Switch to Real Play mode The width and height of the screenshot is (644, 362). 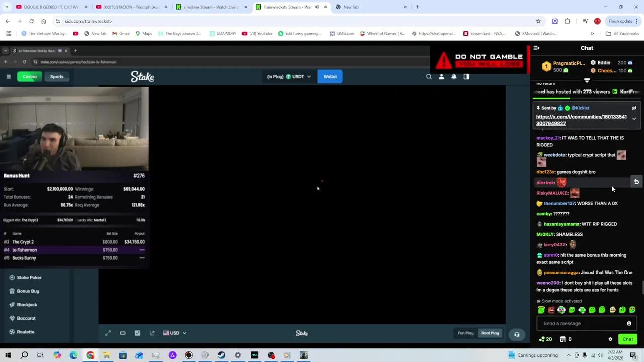pos(490,333)
